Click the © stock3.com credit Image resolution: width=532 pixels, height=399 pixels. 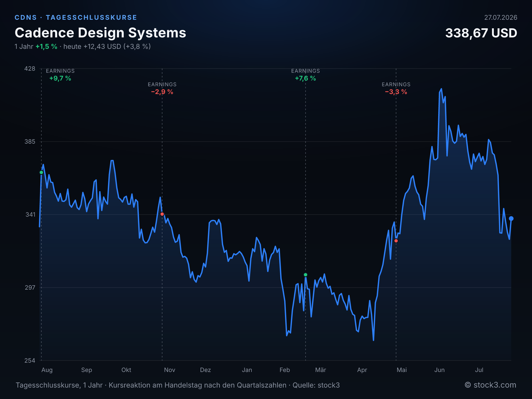click(x=490, y=385)
